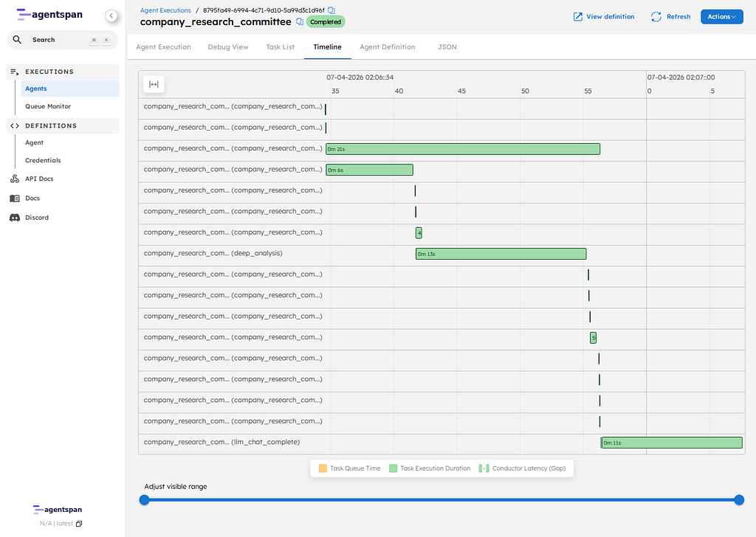Click the View definition link
756x537 pixels.
point(604,16)
